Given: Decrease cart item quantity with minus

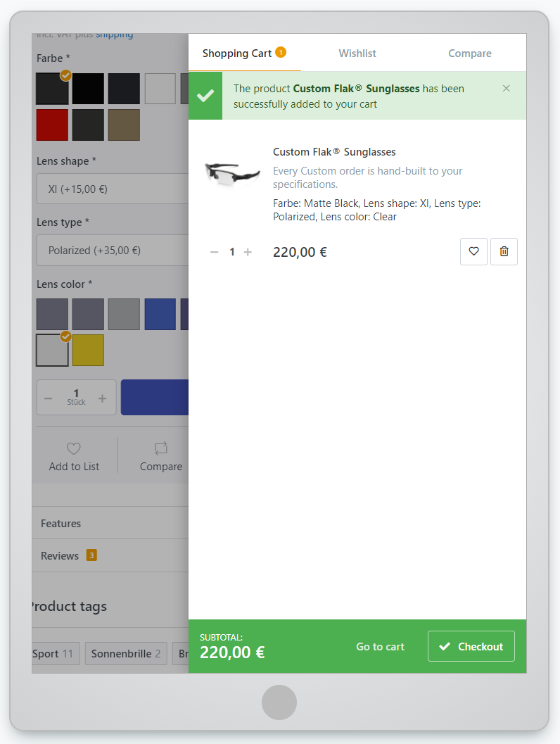Looking at the screenshot, I should click(215, 252).
